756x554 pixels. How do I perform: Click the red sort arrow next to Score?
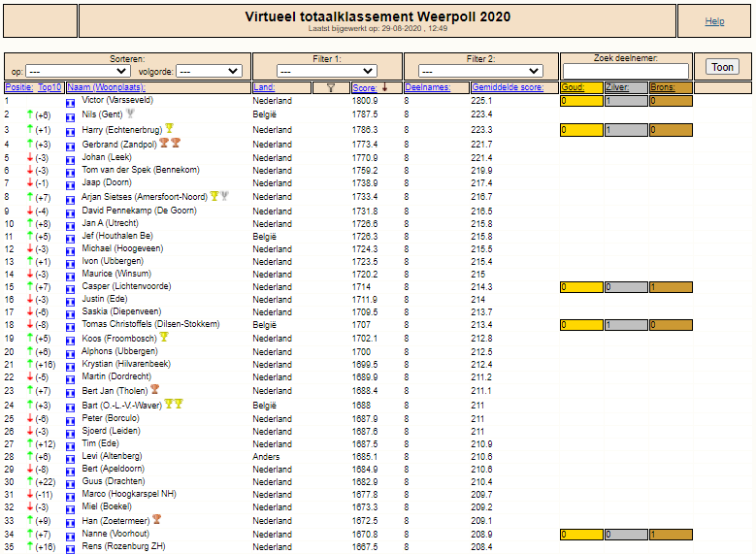click(384, 87)
